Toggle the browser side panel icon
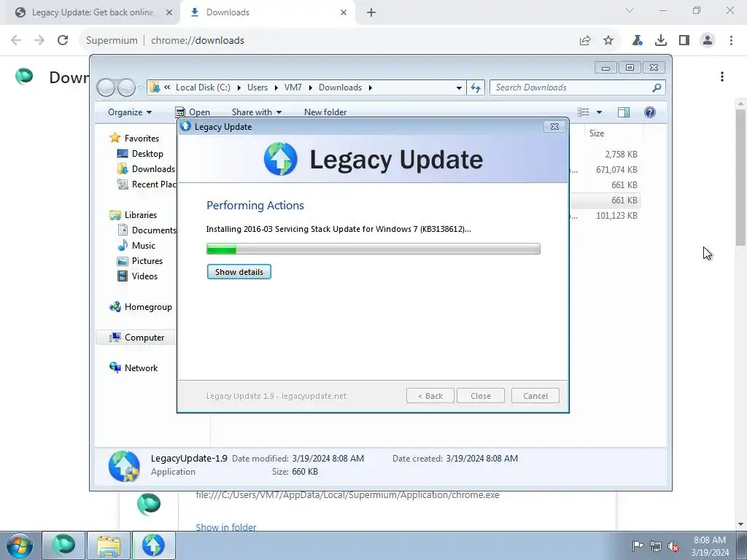This screenshot has width=747, height=560. point(684,41)
